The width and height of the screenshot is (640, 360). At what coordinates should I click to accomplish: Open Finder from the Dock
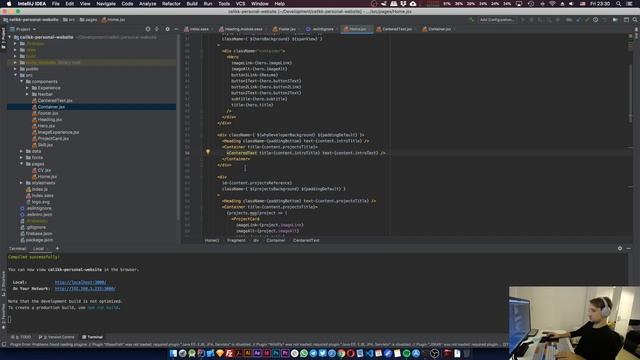(173, 353)
